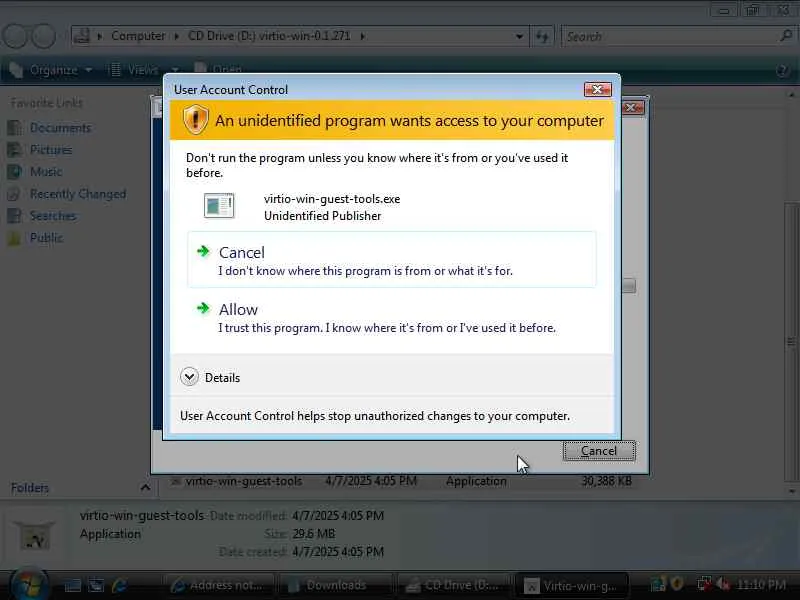
Task: Close the installer window behind the dialog
Action: 633,108
